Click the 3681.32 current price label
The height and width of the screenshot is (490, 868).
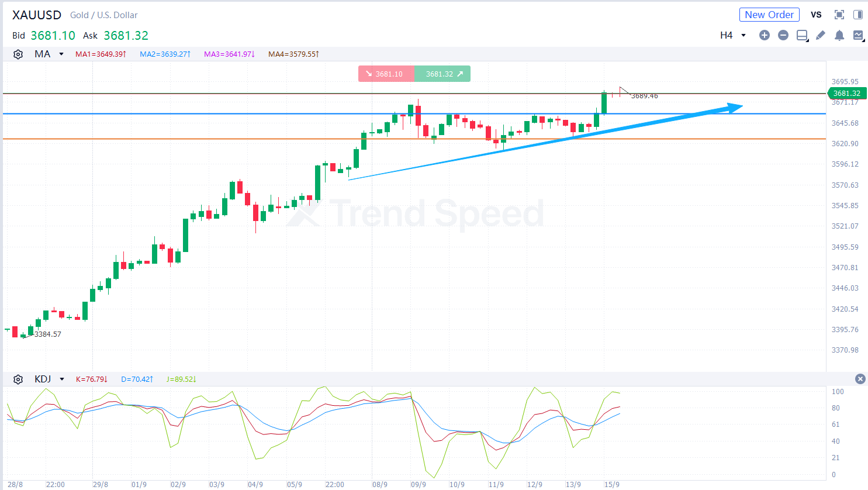point(847,94)
